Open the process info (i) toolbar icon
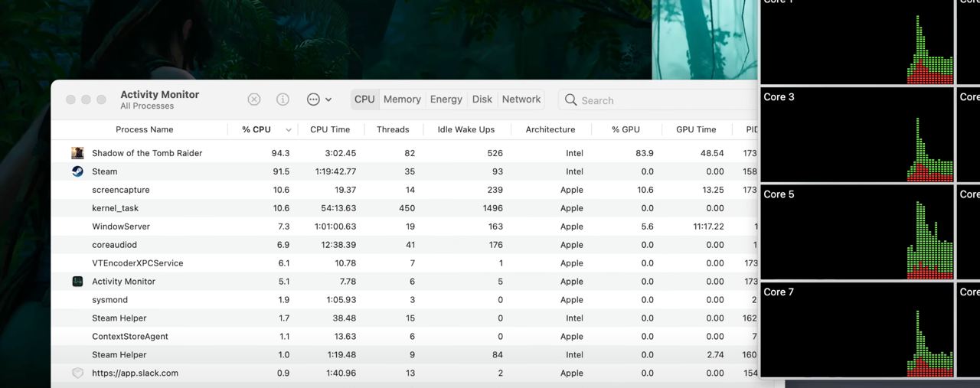 pyautogui.click(x=283, y=99)
